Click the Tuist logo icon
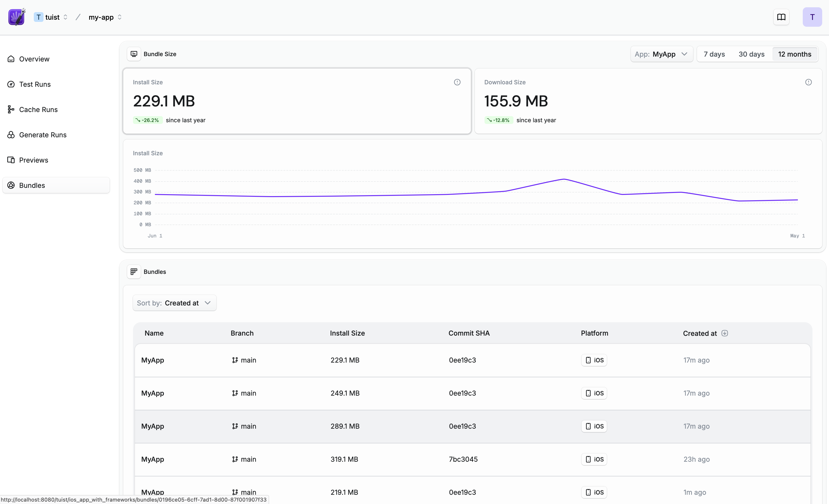The image size is (829, 504). pos(17,17)
